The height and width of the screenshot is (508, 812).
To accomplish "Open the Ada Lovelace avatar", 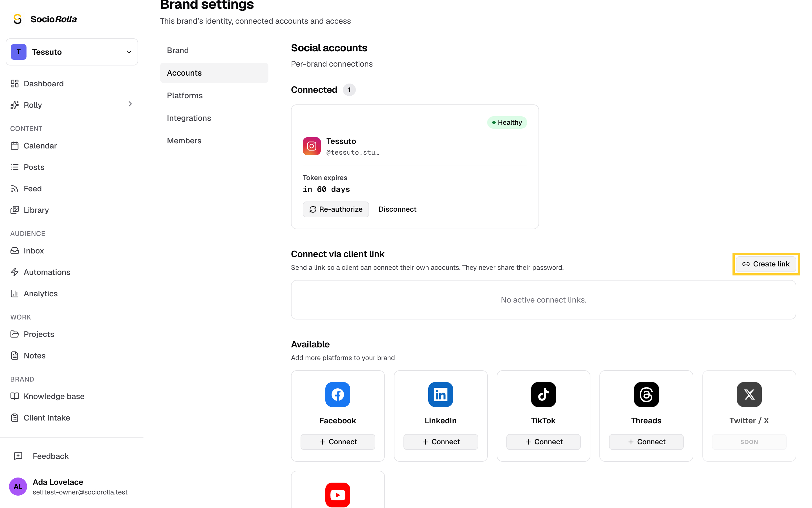I will tap(18, 487).
